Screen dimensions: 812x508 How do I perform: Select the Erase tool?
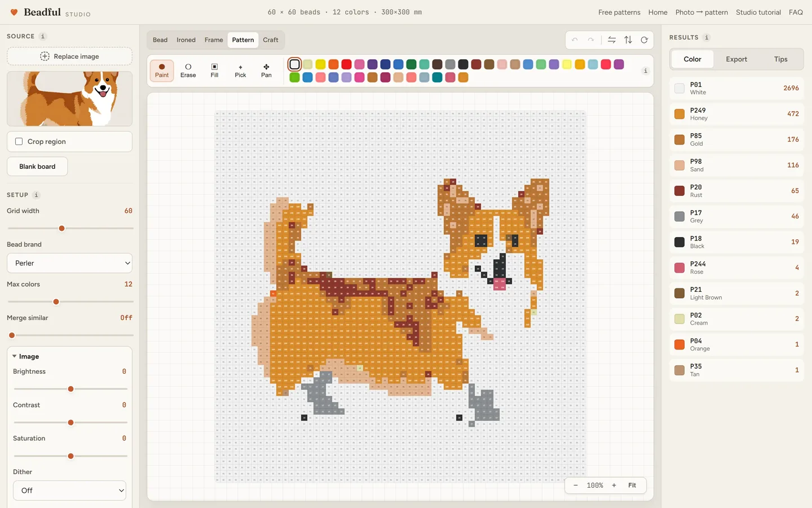click(x=188, y=71)
